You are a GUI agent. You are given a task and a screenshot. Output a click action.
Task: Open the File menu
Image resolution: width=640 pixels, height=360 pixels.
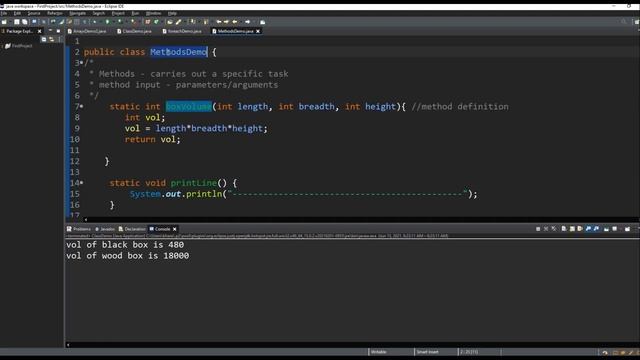4,13
